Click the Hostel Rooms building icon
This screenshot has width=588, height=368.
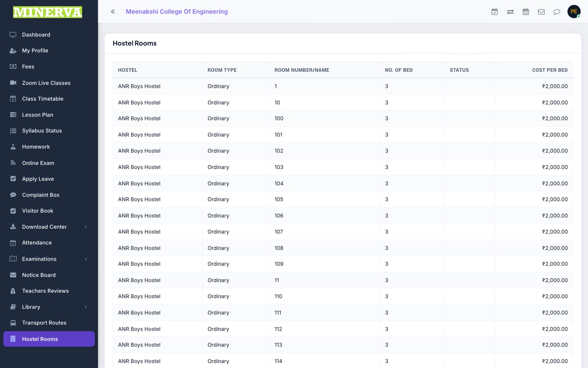click(x=13, y=339)
